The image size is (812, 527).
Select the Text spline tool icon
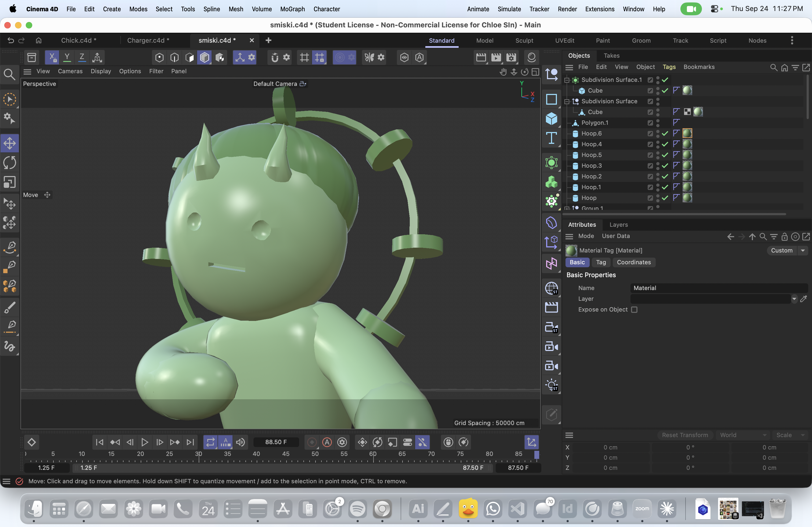click(x=551, y=138)
